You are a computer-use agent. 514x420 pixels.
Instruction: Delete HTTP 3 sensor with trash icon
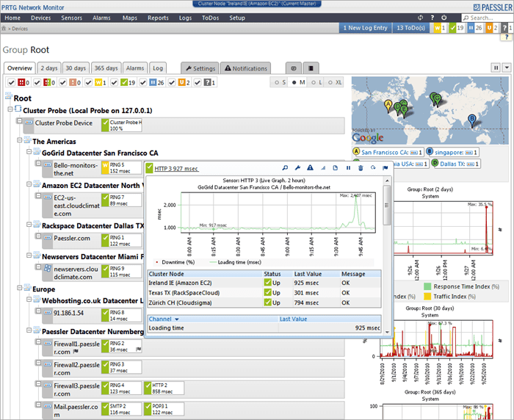pos(361,168)
